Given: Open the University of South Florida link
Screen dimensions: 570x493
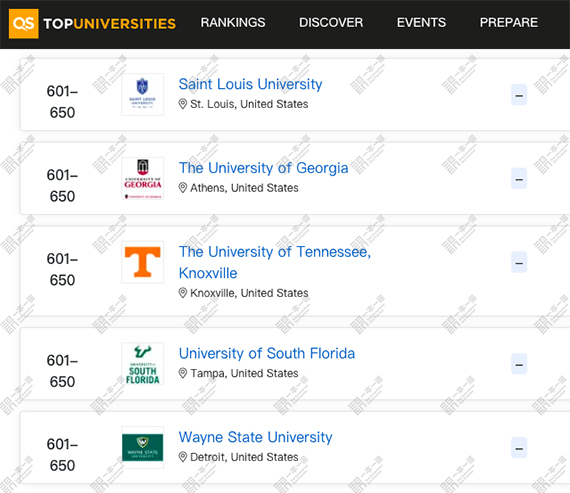Looking at the screenshot, I should click(267, 353).
